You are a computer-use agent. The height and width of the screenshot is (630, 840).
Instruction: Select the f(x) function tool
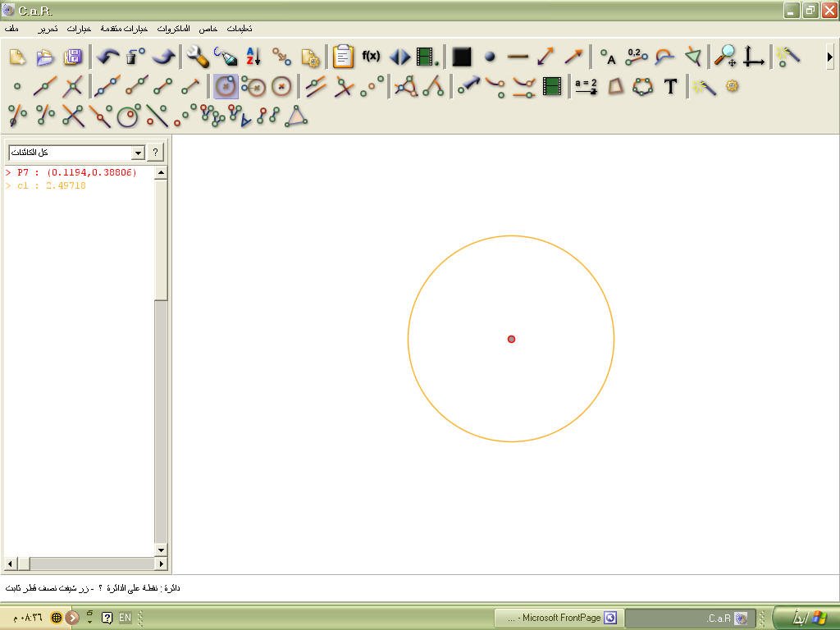[372, 56]
